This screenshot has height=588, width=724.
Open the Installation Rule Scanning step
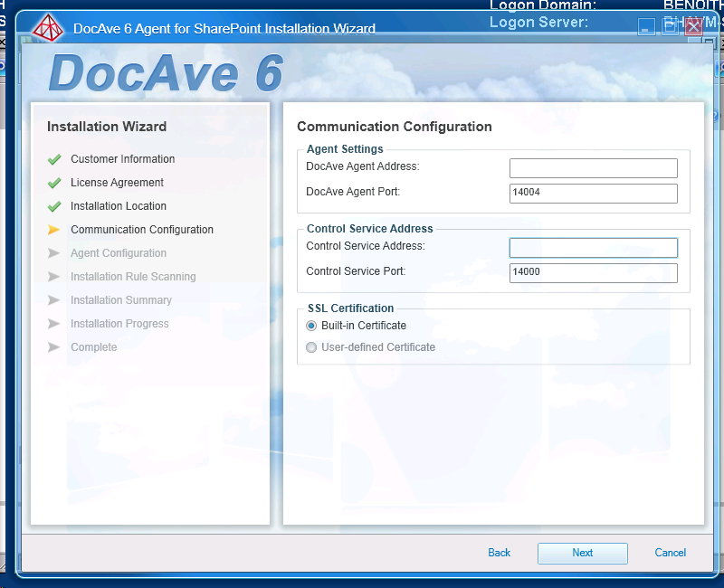click(133, 277)
